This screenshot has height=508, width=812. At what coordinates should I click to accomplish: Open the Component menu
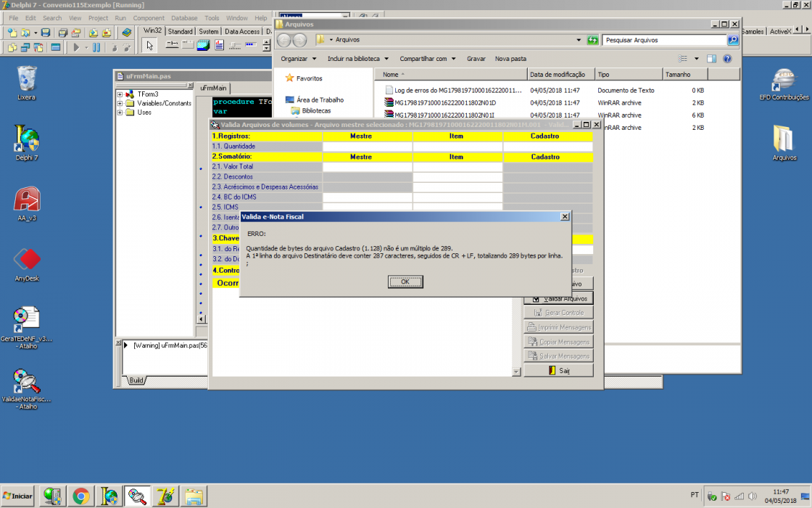(149, 18)
